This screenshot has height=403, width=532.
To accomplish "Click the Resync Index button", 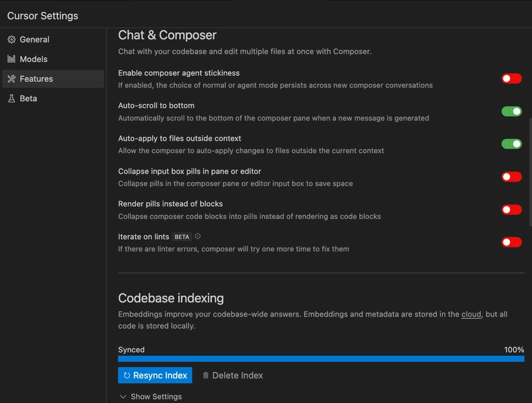I will pyautogui.click(x=155, y=375).
